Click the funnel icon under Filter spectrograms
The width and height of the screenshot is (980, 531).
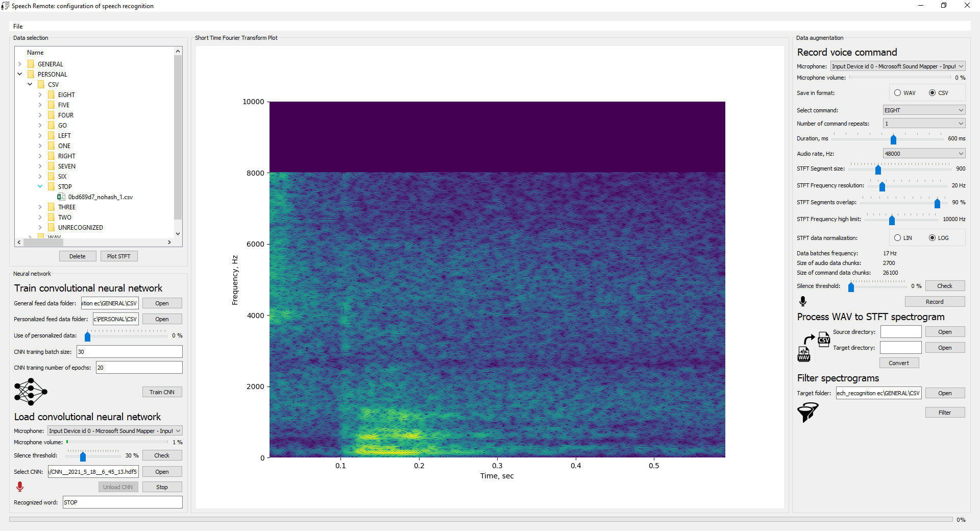pos(808,413)
